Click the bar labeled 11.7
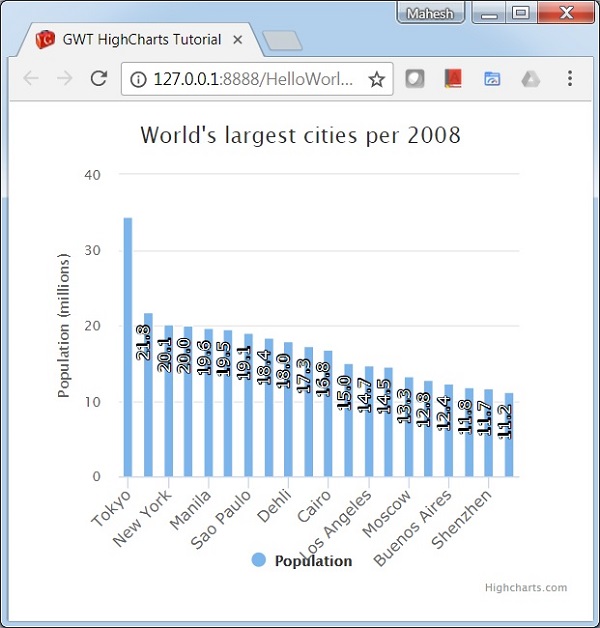The width and height of the screenshot is (600, 628). coord(489,433)
